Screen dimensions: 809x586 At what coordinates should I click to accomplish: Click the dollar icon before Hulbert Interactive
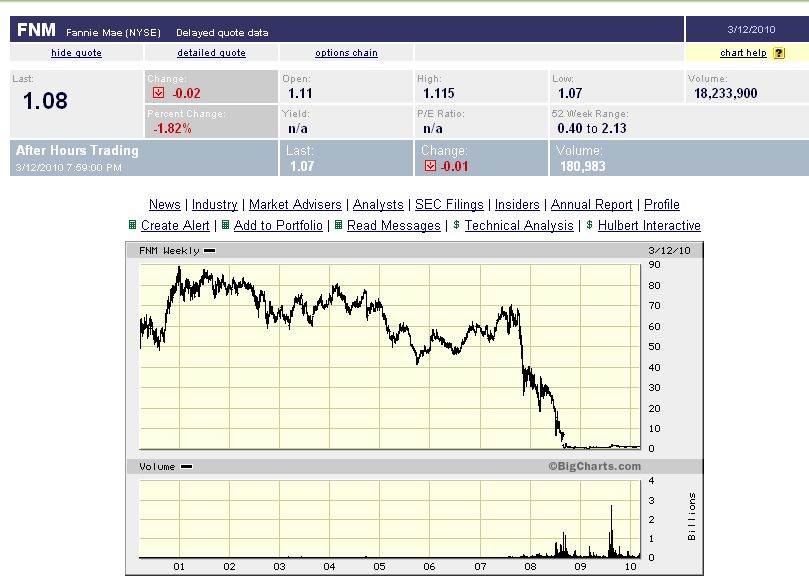(589, 225)
